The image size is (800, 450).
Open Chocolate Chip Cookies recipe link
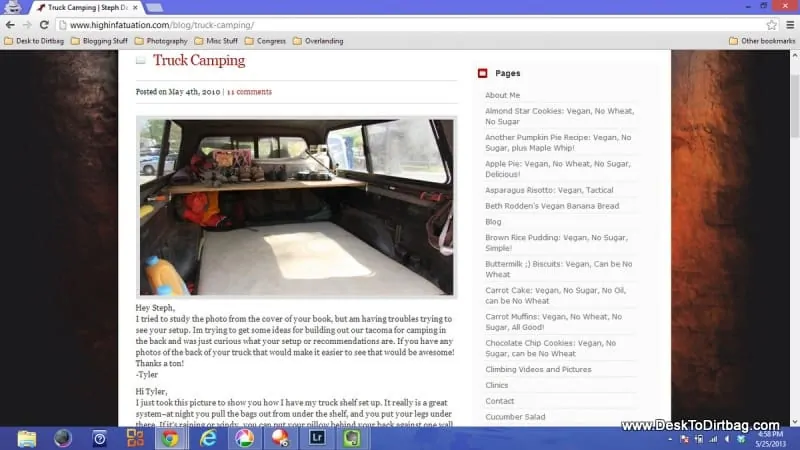coord(551,348)
